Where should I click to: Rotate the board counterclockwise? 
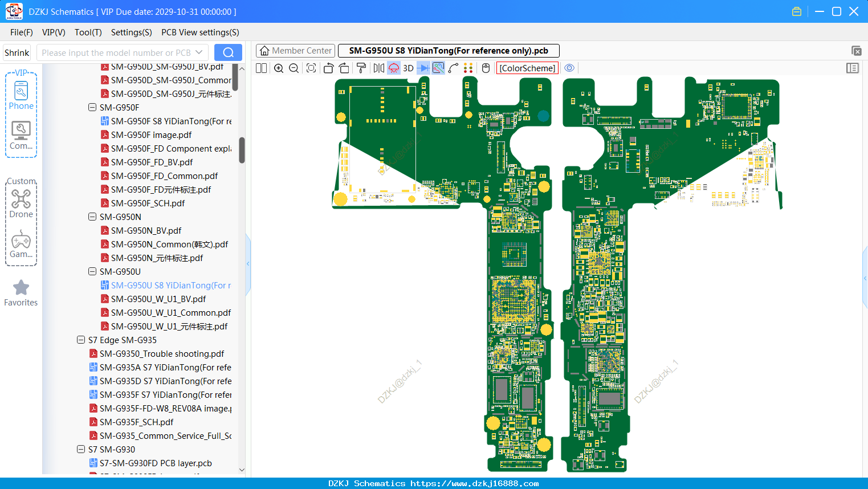(x=328, y=68)
